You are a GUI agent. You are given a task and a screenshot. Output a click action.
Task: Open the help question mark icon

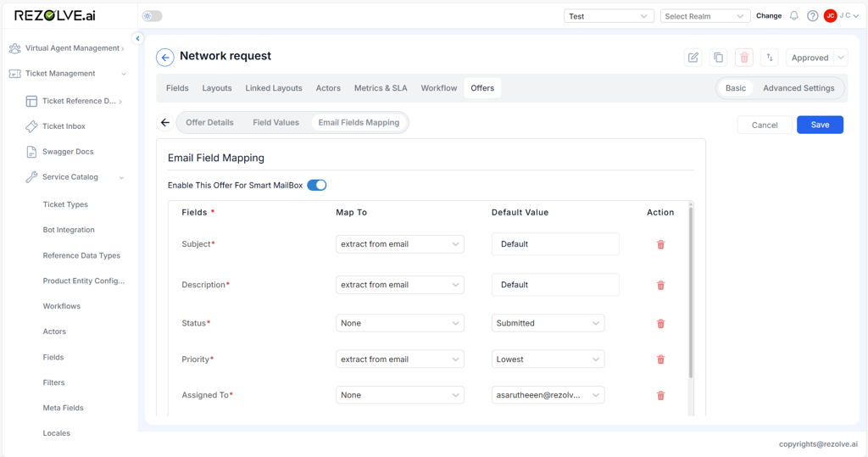[812, 16]
